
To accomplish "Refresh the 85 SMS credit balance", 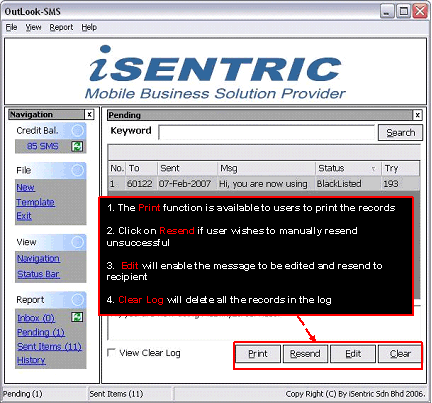I will click(x=77, y=146).
